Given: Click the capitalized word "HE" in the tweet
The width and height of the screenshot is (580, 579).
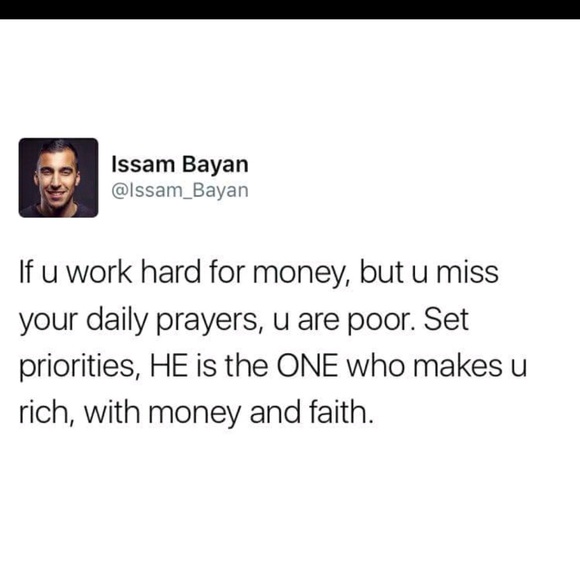Looking at the screenshot, I should coord(169,366).
